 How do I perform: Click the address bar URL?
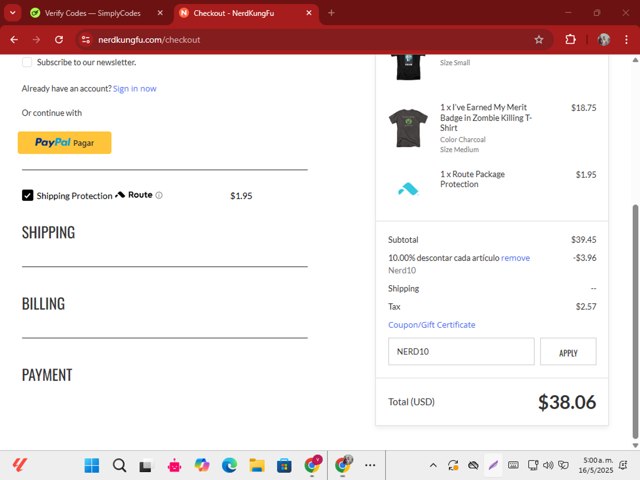point(149,40)
